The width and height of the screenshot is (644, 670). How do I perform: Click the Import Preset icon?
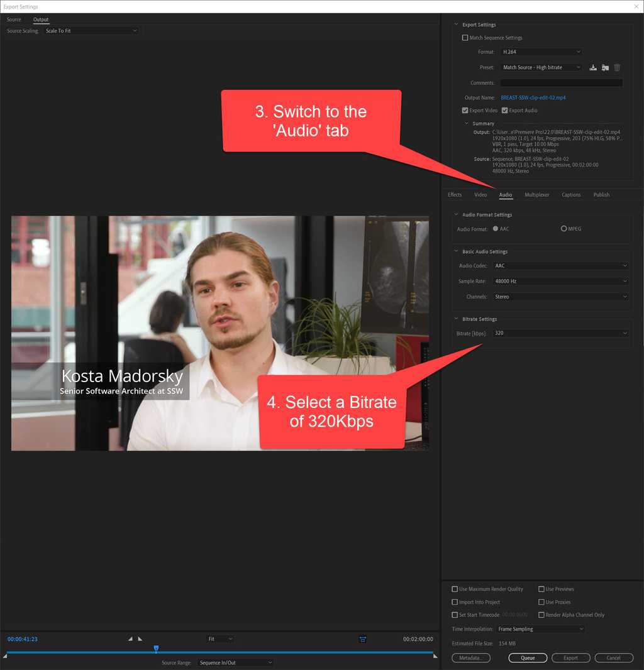605,67
